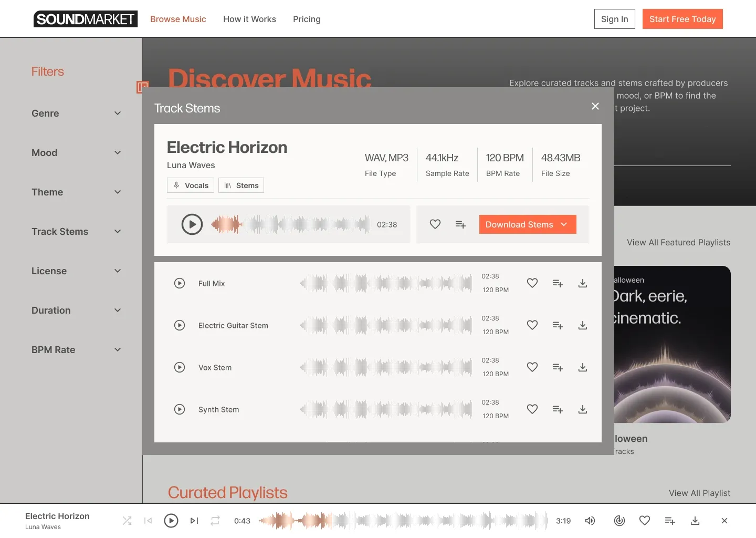Play Electric Horizon preview in modal
Screen dimensions: 756x538
click(192, 224)
